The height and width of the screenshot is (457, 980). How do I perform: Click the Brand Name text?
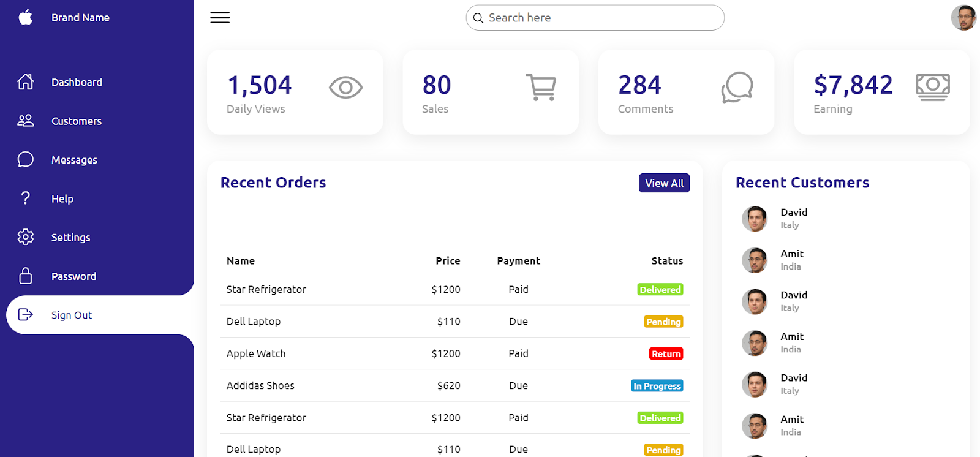tap(80, 18)
